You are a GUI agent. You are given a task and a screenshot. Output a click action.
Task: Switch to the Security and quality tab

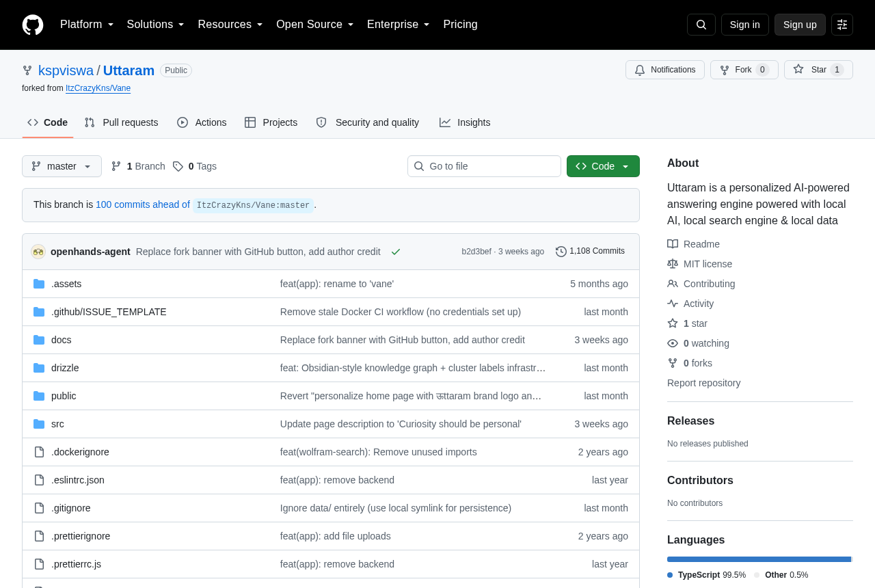(x=368, y=122)
